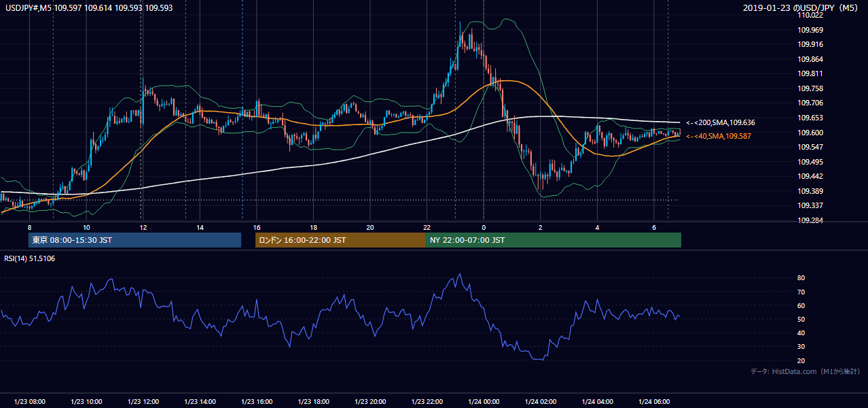Click hour 2 tick on price chart axis
Screen dimensions: 868x408
pos(540,227)
